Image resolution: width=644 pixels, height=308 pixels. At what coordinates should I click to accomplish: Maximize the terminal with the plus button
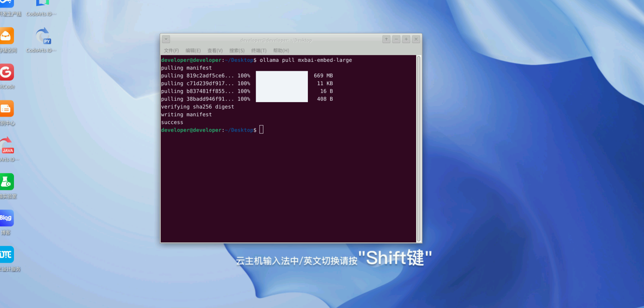click(x=406, y=39)
